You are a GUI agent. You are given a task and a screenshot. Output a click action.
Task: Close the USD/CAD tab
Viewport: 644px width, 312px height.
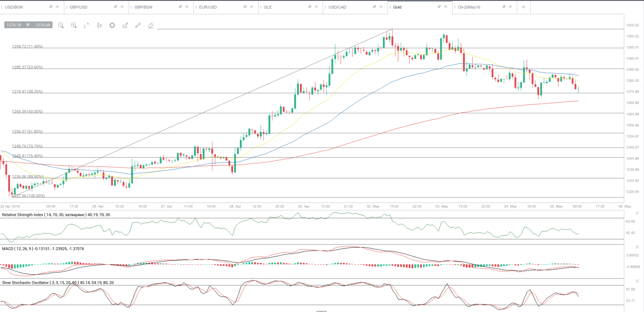click(x=381, y=7)
